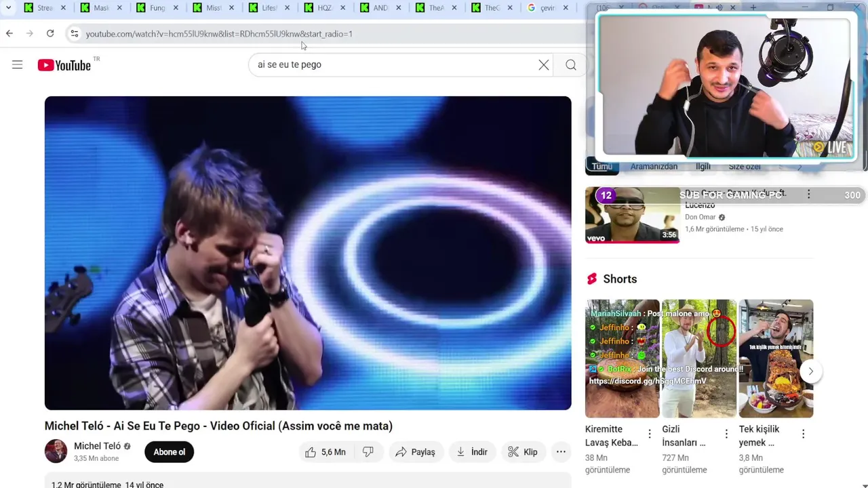The image size is (868, 488).
Task: Open options for Gizli İnsanları short
Action: pyautogui.click(x=726, y=434)
